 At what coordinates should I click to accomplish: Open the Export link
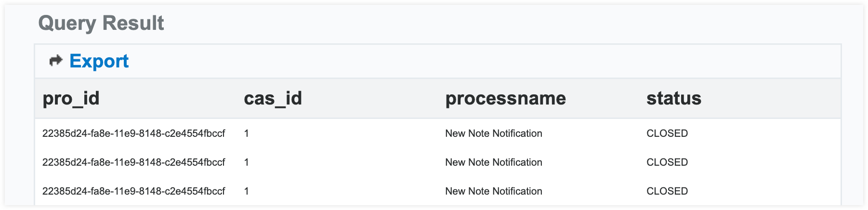[99, 61]
